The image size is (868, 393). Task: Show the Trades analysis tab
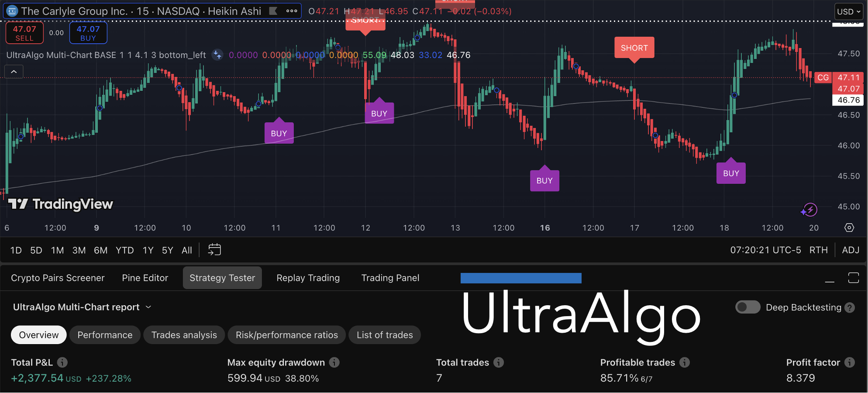tap(184, 335)
